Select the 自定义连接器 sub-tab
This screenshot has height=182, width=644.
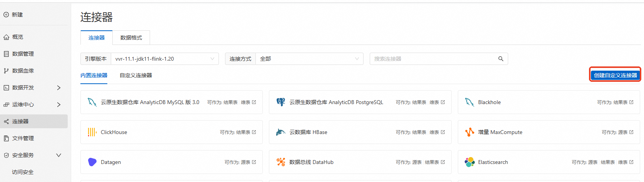tap(136, 75)
